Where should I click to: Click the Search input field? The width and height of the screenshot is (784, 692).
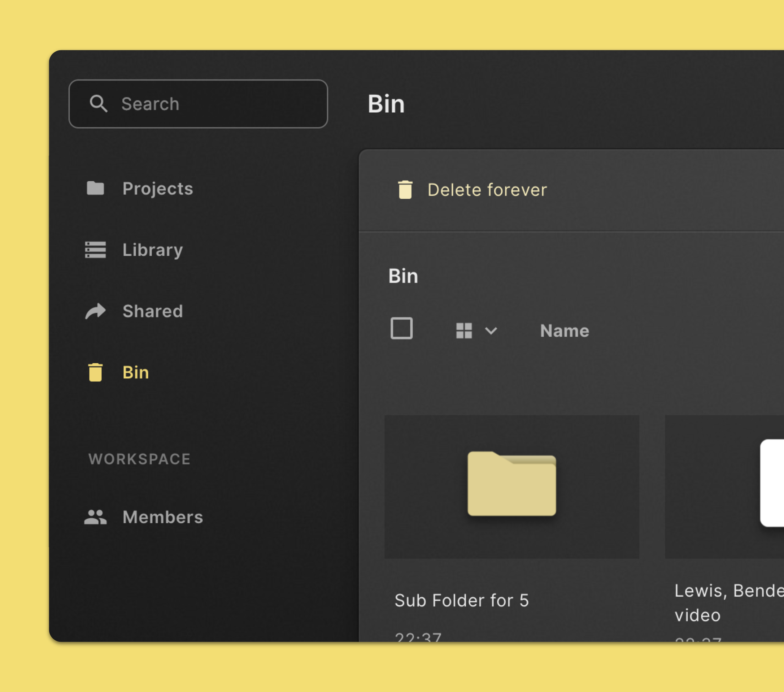[198, 104]
